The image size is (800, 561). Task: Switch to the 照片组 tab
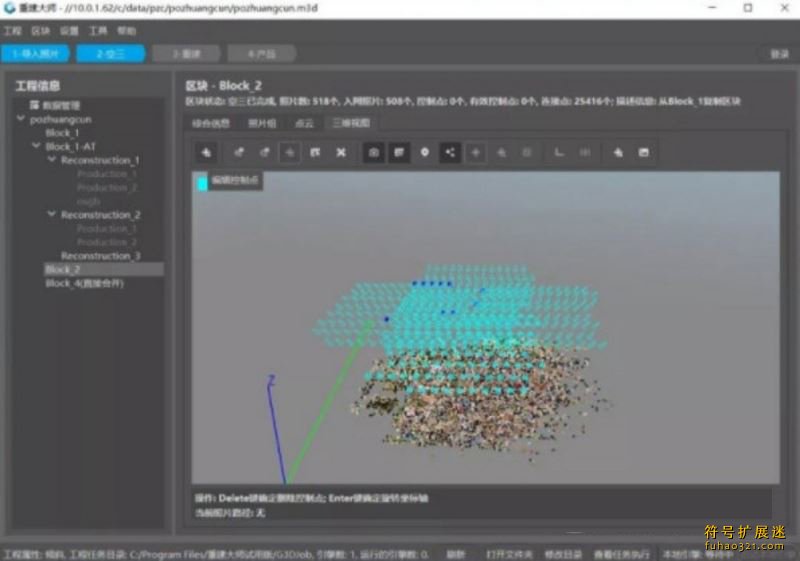click(x=261, y=123)
